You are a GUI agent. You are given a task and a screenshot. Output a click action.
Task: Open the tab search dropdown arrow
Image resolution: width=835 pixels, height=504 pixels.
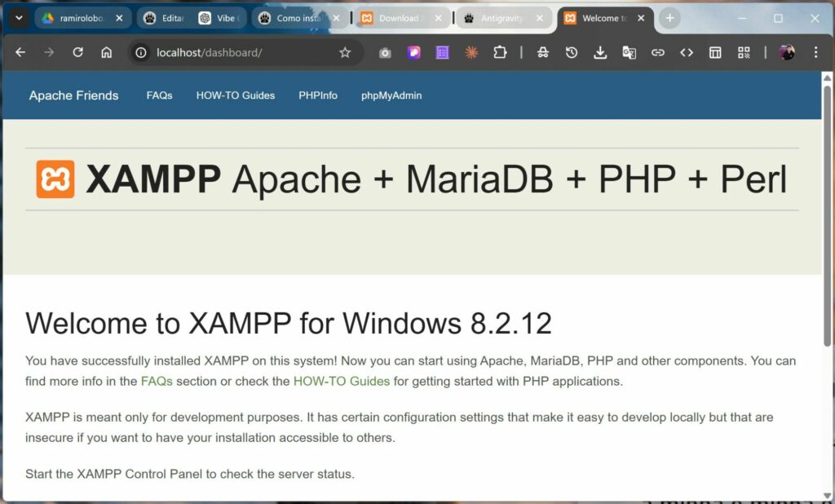[19, 18]
